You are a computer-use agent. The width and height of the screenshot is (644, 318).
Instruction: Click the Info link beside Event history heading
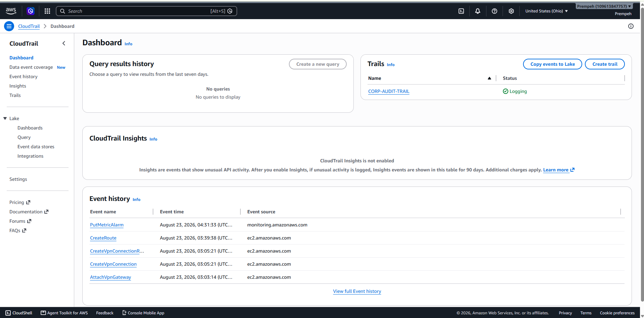click(136, 200)
